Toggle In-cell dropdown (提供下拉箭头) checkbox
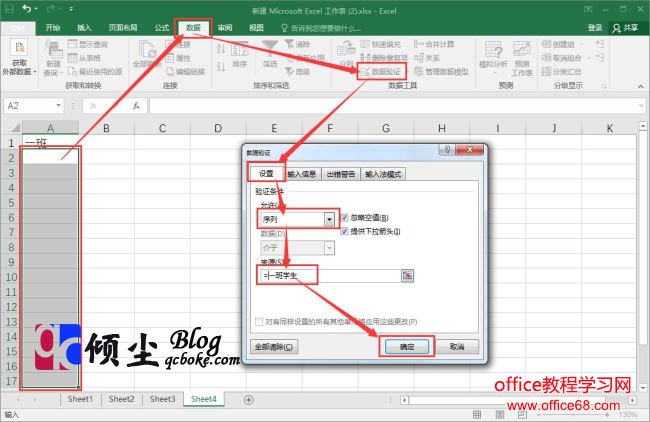The image size is (650, 422). click(x=344, y=231)
